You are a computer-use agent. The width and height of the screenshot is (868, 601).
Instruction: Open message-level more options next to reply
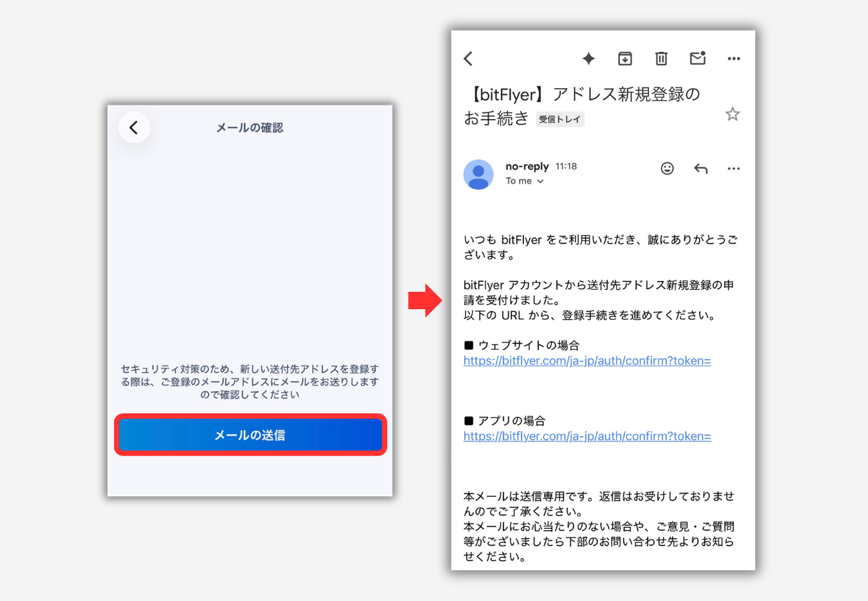coord(734,168)
